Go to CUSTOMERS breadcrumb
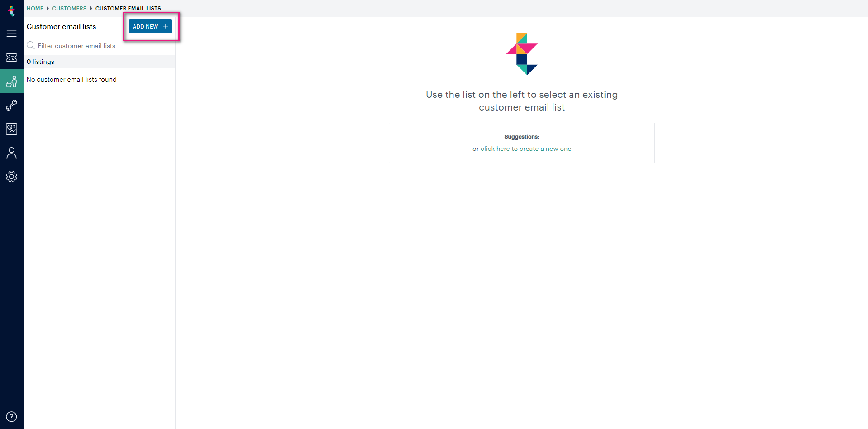868x429 pixels. 69,9
